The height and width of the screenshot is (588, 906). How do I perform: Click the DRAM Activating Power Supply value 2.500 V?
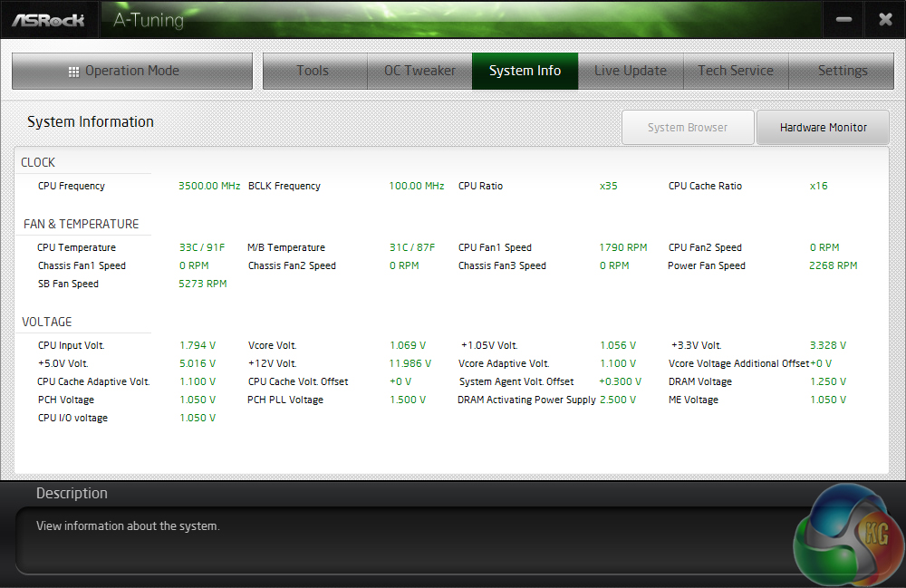tap(618, 400)
